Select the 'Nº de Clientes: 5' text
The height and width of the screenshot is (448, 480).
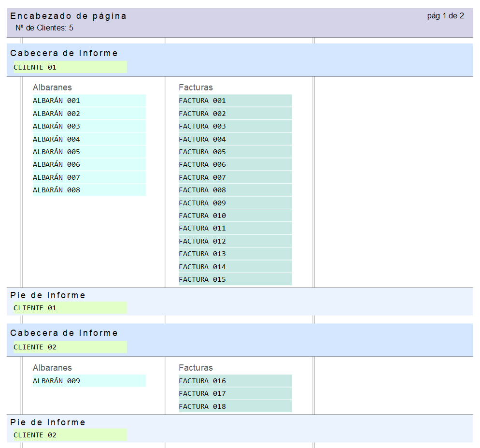point(44,28)
